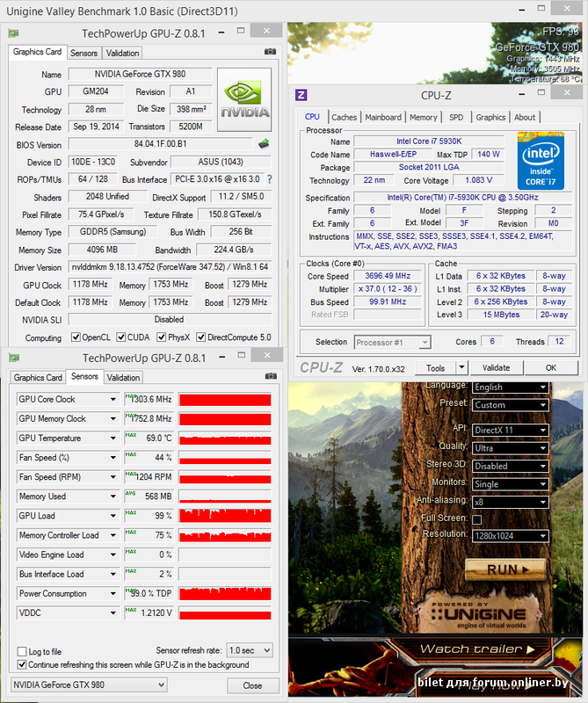Viewport: 588px width, 703px height.
Task: Click the Tools button in CPU-Z
Action: click(435, 367)
